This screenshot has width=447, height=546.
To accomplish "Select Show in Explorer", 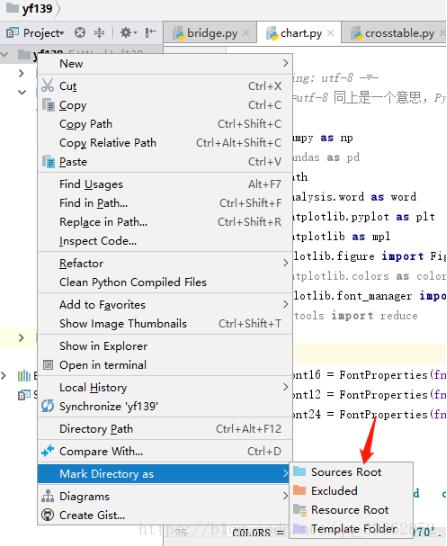I will [165, 346].
